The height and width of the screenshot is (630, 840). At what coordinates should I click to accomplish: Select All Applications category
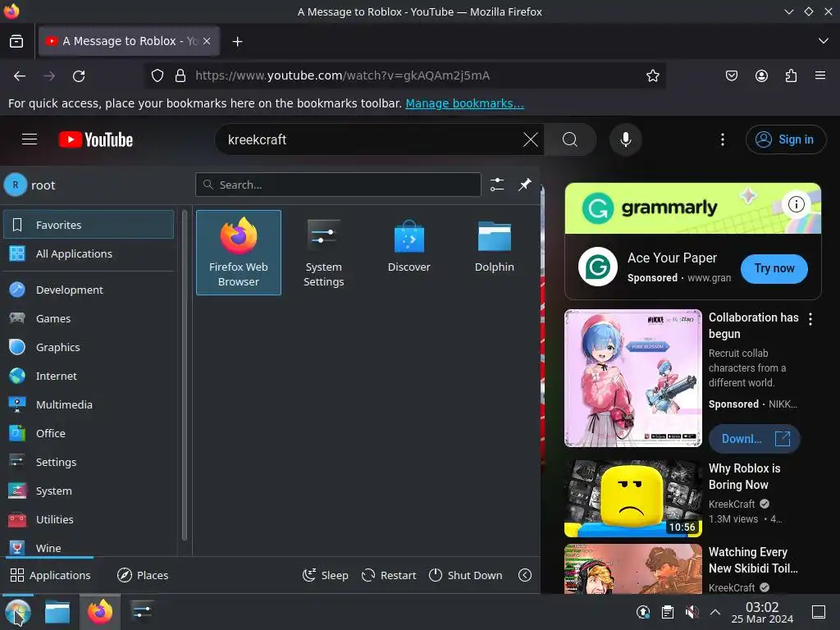[89, 254]
